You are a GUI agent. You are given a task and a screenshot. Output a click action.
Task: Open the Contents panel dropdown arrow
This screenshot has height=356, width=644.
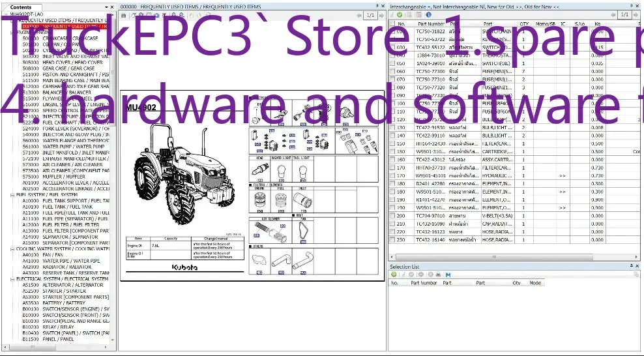[x=106, y=7]
